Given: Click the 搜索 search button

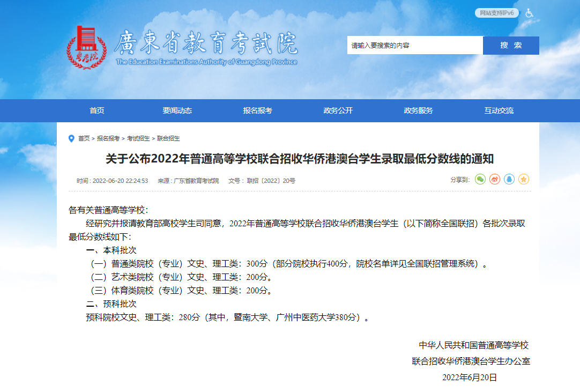Looking at the screenshot, I should click(x=511, y=45).
